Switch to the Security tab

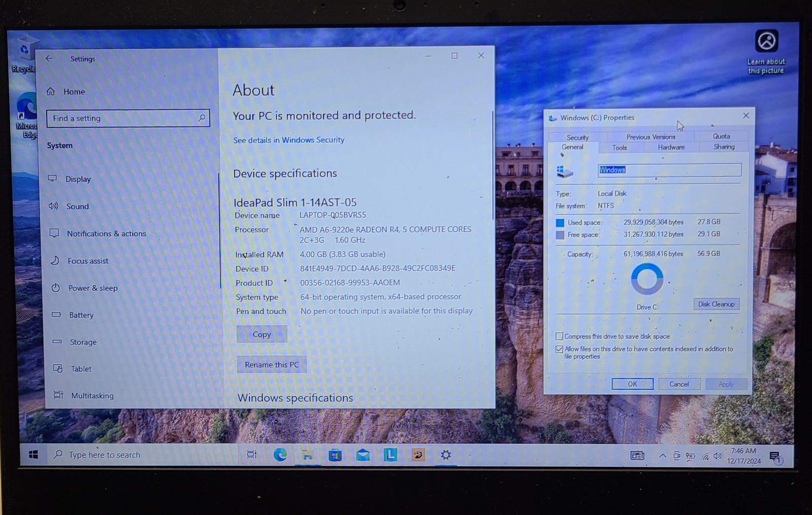[578, 137]
